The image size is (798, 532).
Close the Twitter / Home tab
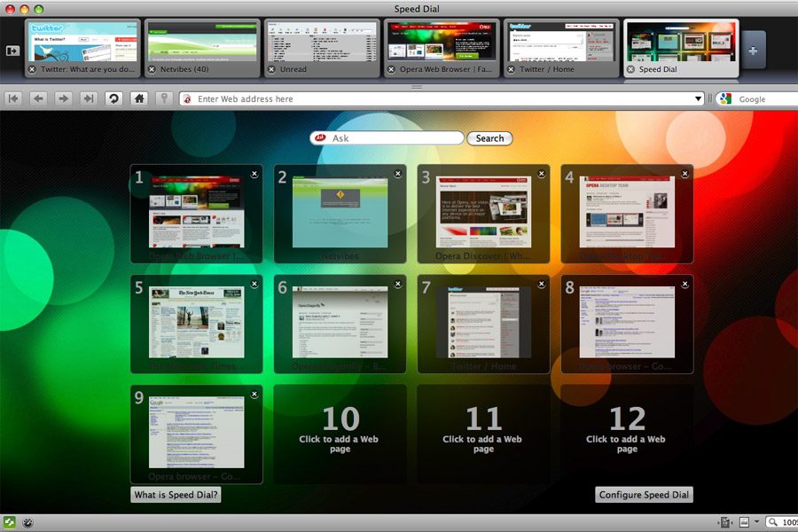tap(512, 69)
